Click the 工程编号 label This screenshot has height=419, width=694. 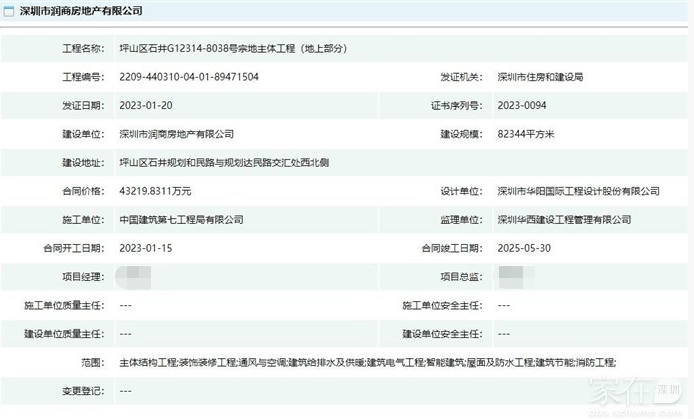click(83, 77)
